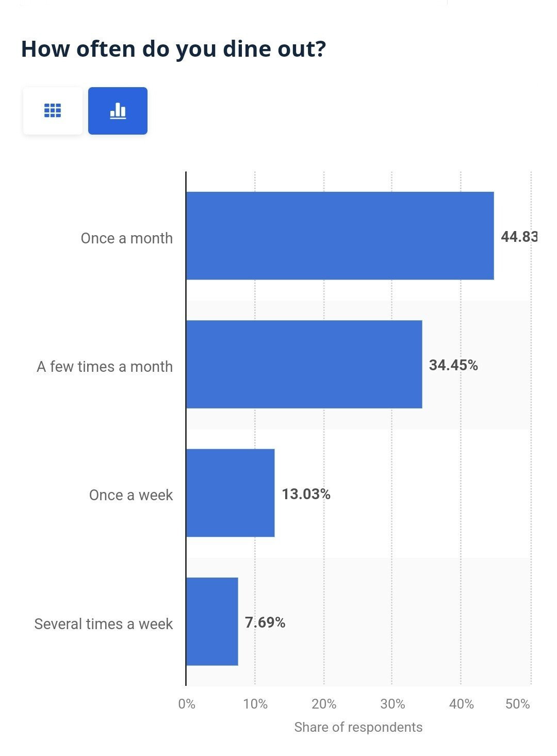
Task: Click the "Once a month" category label
Action: click(127, 238)
